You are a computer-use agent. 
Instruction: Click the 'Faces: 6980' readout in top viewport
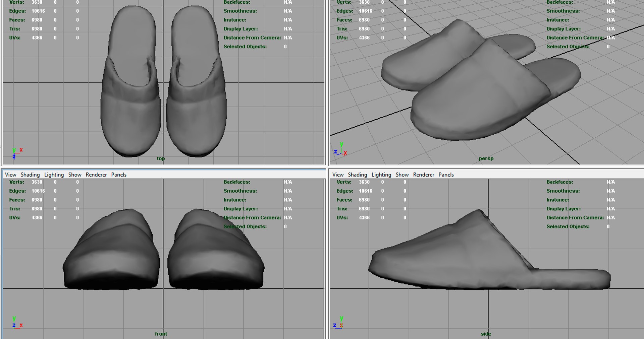click(25, 20)
